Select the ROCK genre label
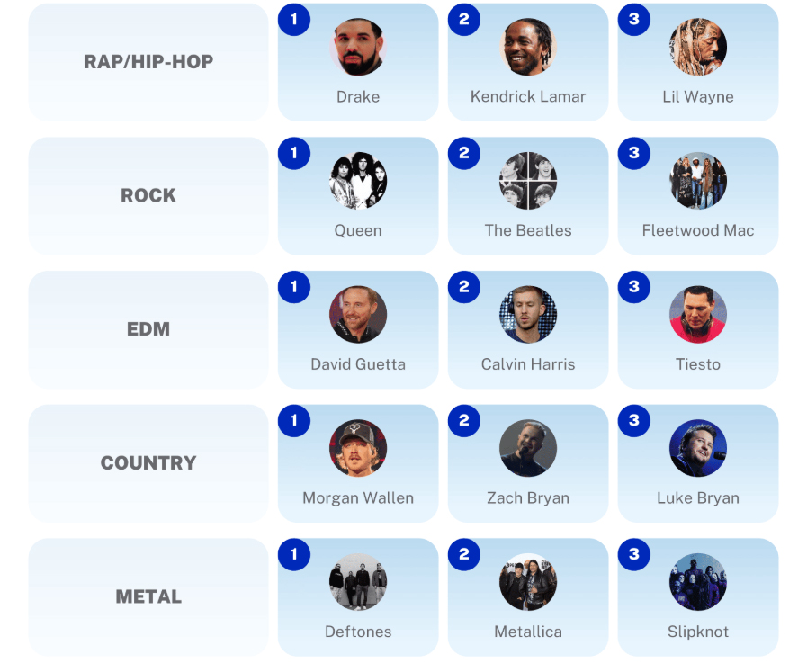Viewport: 807px width, 672px height. click(x=148, y=195)
